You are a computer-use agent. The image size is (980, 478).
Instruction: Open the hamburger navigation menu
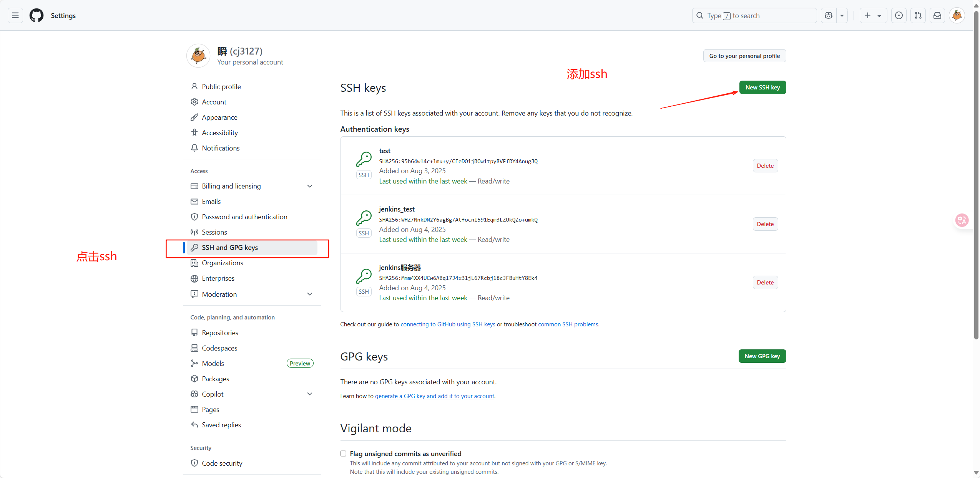pos(15,15)
